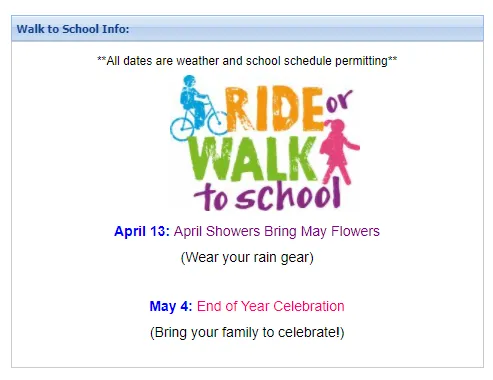Click Bring your family to celebrate note
493x380 pixels.
(247, 332)
